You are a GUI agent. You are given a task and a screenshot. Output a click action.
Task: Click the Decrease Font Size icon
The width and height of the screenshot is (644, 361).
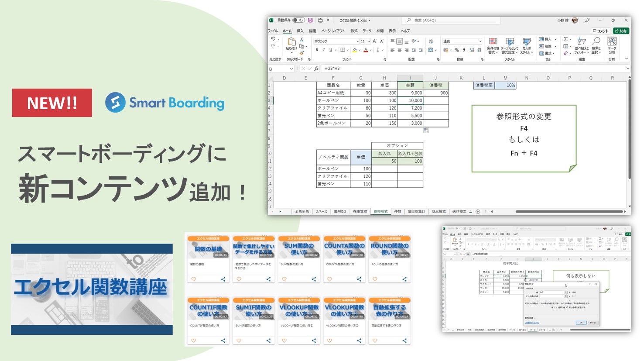pyautogui.click(x=382, y=41)
